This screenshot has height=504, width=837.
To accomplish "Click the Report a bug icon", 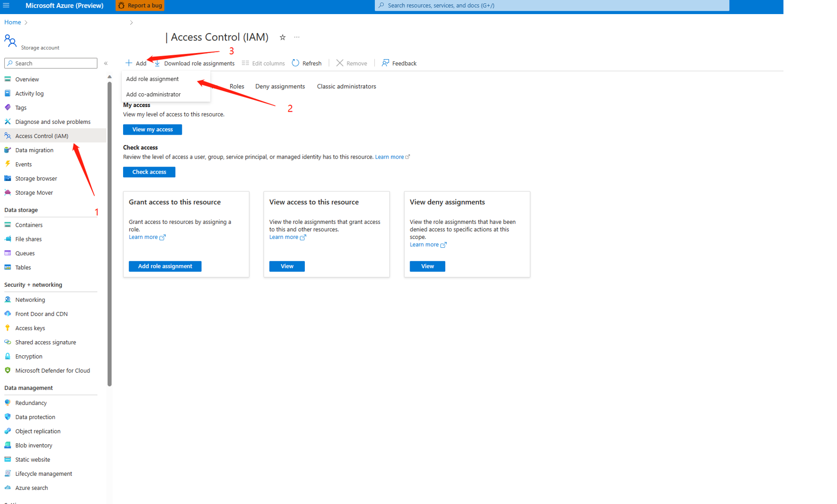I will pyautogui.click(x=122, y=6).
